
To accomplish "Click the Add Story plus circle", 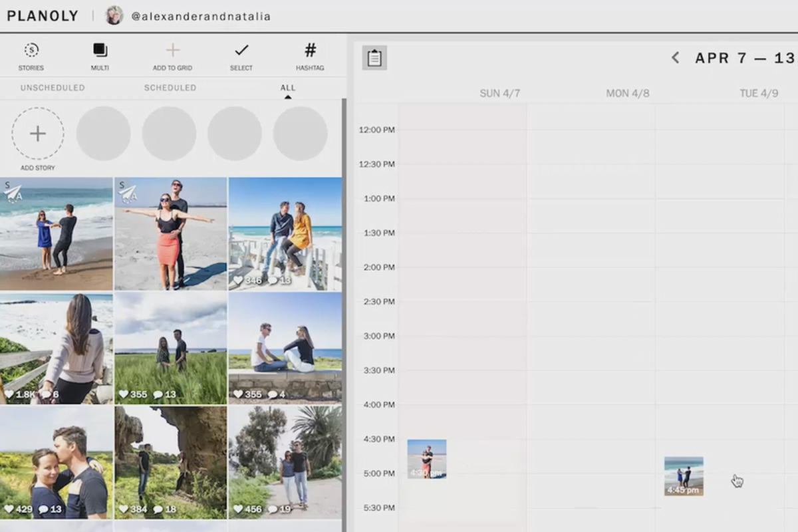I will pyautogui.click(x=38, y=134).
